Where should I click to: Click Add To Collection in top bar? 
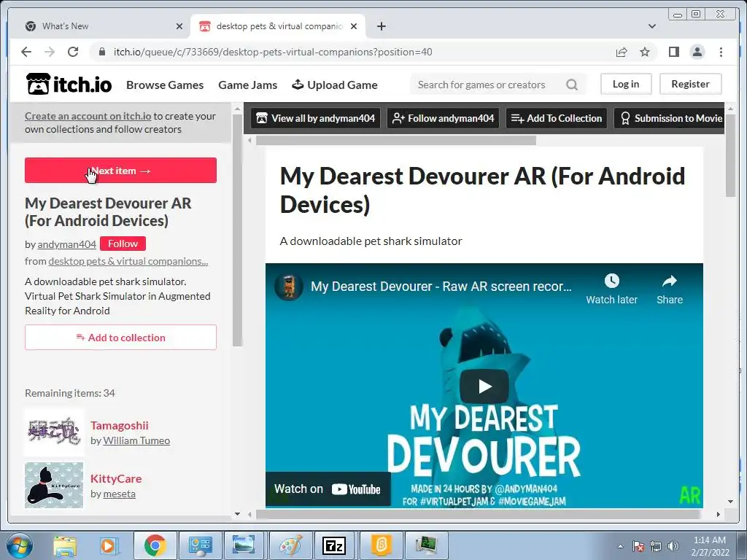pos(556,118)
